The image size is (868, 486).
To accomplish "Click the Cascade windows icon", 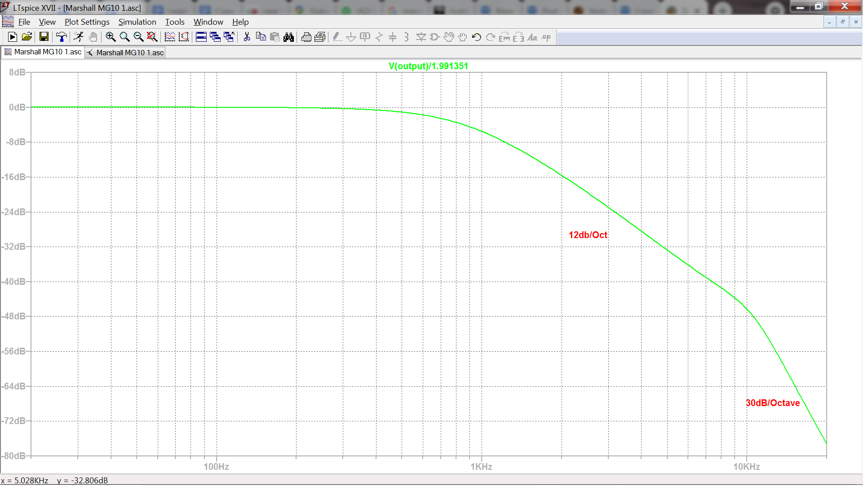I will 215,37.
